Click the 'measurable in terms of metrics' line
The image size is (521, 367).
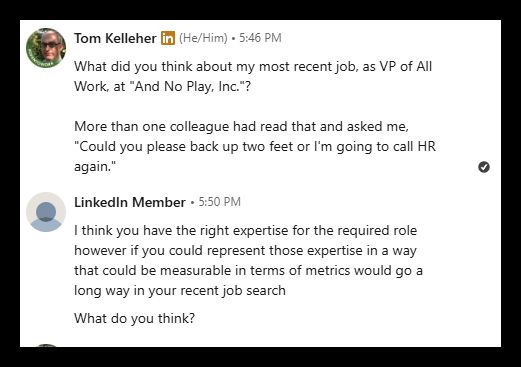(248, 270)
